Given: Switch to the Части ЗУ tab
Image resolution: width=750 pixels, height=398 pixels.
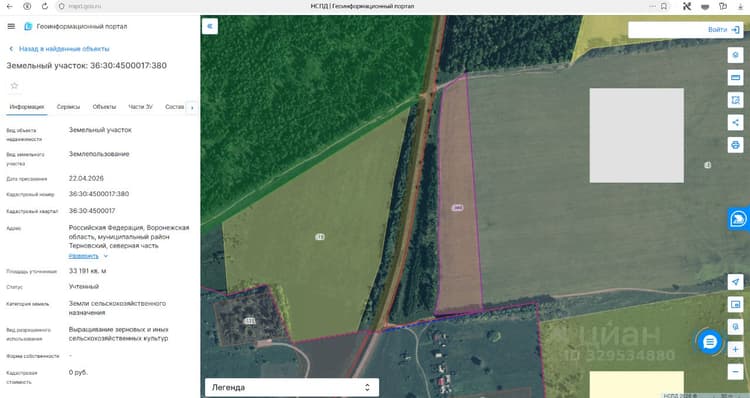Looking at the screenshot, I should [141, 107].
